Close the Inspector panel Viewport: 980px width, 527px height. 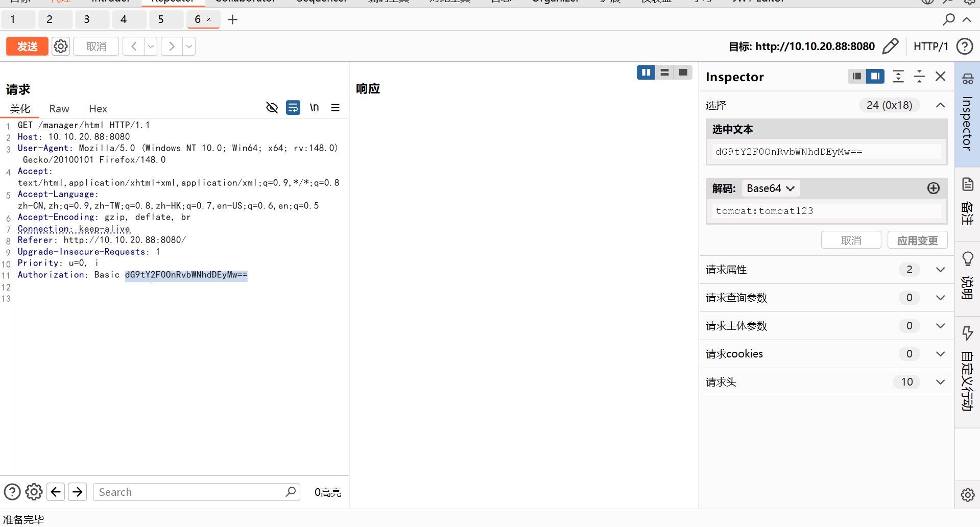[940, 77]
